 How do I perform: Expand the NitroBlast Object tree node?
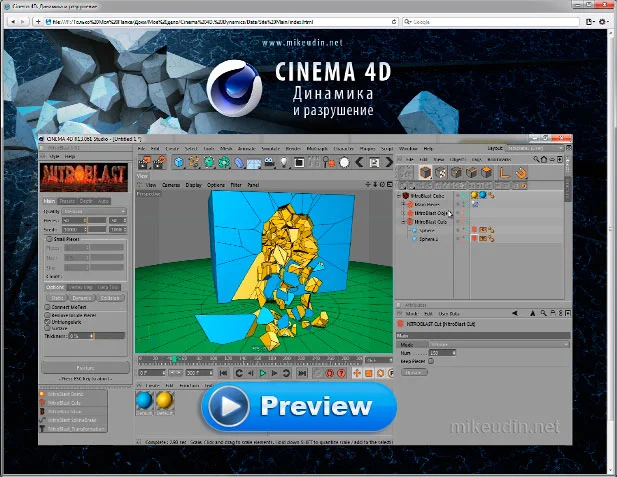pyautogui.click(x=403, y=213)
